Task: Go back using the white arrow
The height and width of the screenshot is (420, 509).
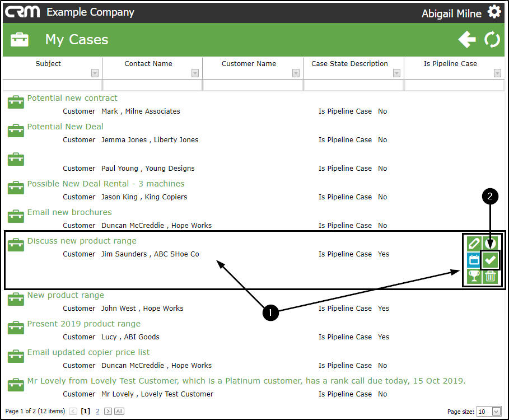Action: (x=467, y=40)
